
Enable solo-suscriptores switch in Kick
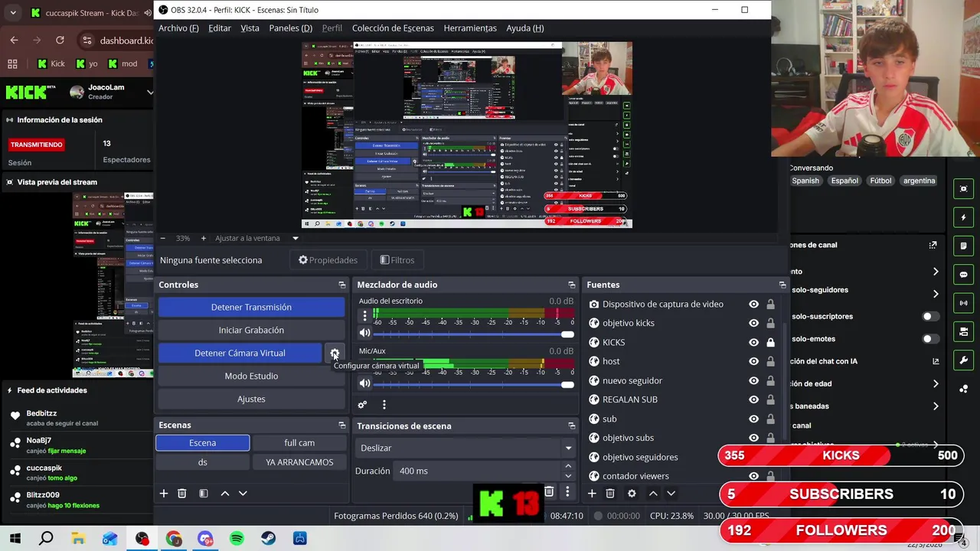coord(930,316)
